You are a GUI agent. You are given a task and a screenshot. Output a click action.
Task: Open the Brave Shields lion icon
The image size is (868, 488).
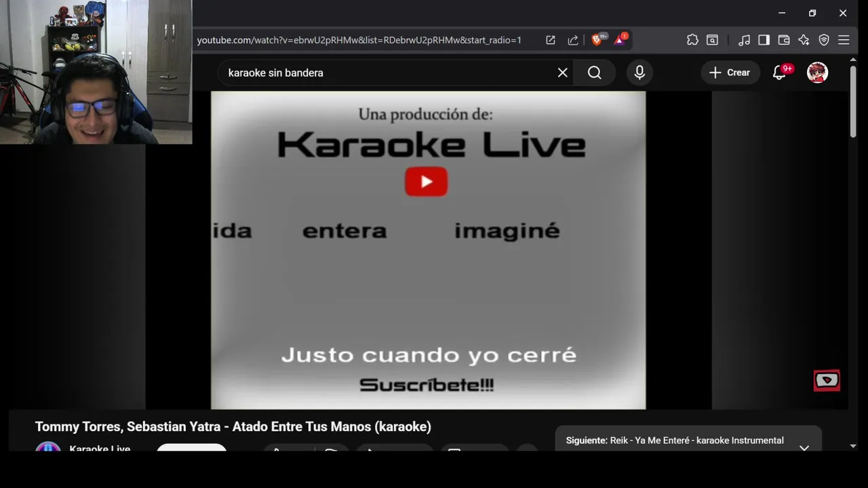pos(597,39)
